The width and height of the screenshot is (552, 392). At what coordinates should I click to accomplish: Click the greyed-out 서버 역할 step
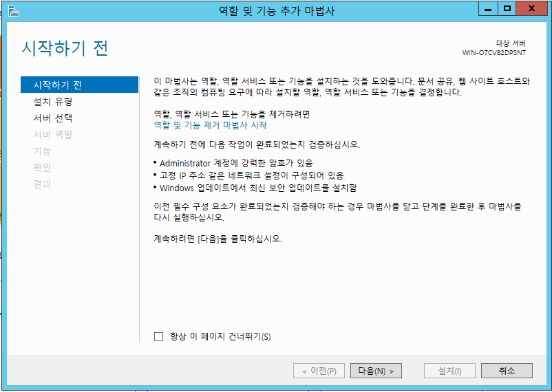(52, 135)
